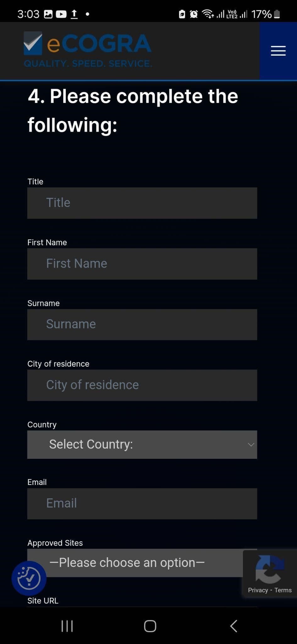The image size is (297, 644).
Task: Tap the reCAPTCHA badge icon
Action: tap(270, 569)
